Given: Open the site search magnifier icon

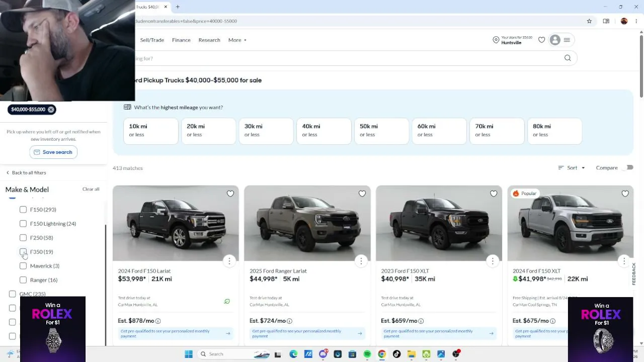Looking at the screenshot, I should (x=568, y=58).
